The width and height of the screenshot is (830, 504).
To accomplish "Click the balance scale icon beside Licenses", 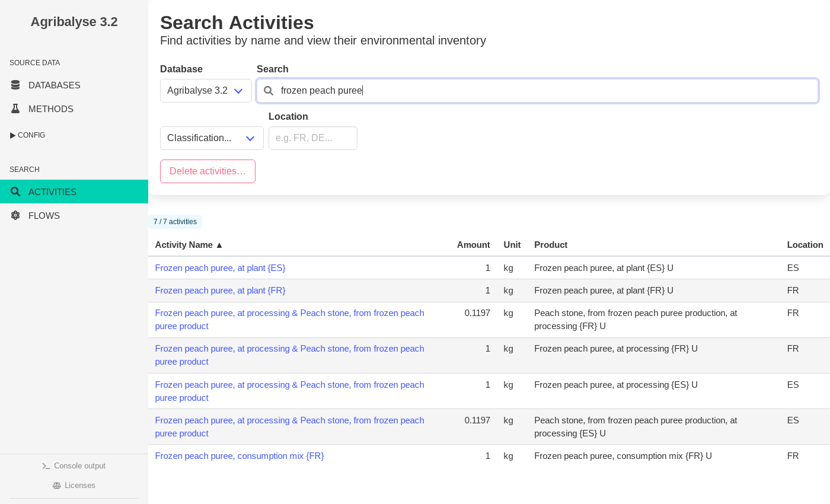I will [57, 486].
